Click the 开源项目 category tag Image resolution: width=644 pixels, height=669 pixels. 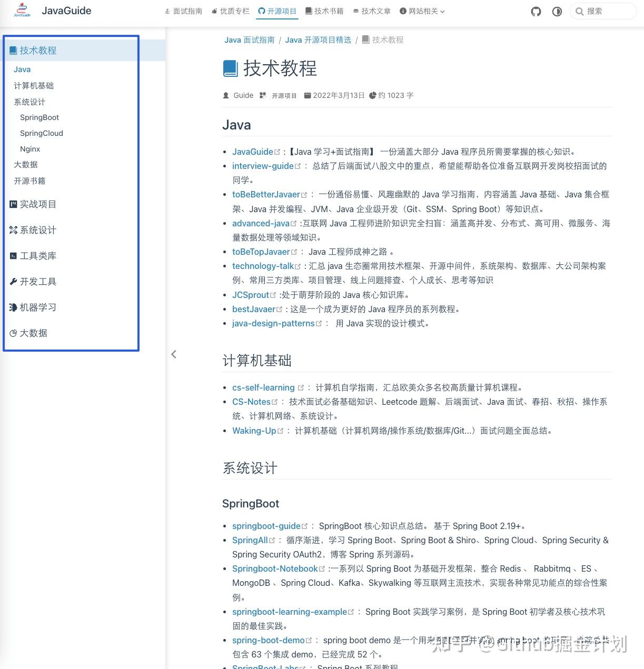coord(284,96)
